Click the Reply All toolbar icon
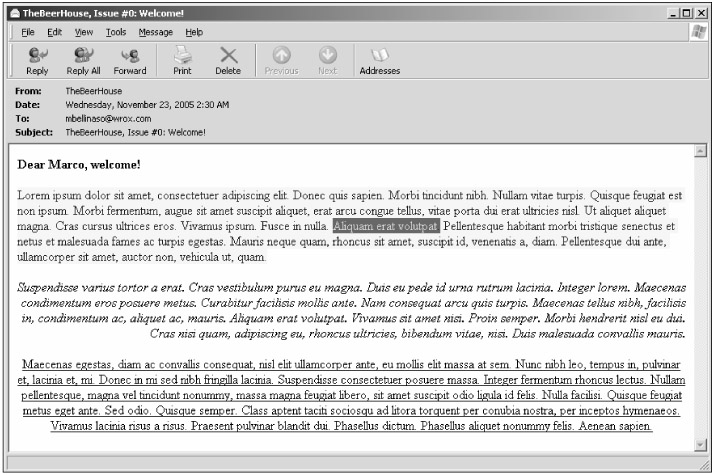714x475 pixels. (83, 60)
